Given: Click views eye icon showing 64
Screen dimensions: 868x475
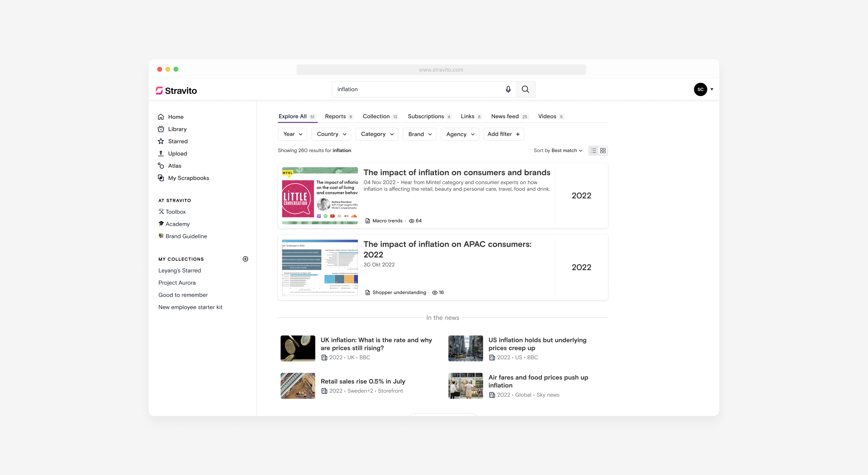Looking at the screenshot, I should click(411, 221).
